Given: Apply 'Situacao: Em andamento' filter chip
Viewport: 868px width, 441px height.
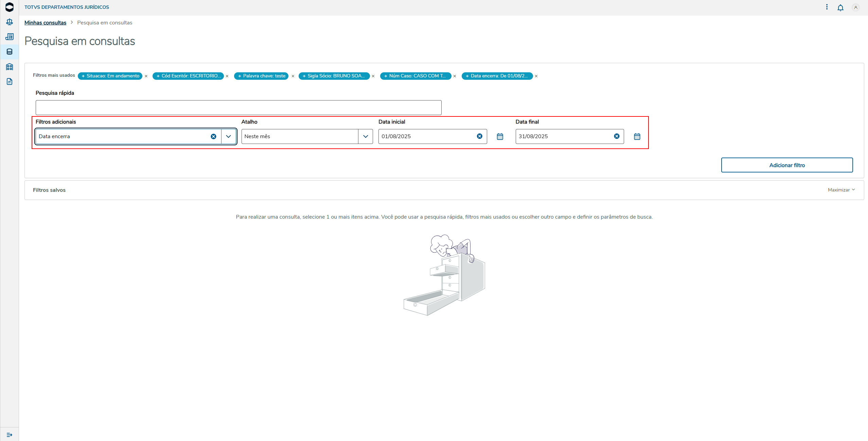Looking at the screenshot, I should [x=110, y=76].
